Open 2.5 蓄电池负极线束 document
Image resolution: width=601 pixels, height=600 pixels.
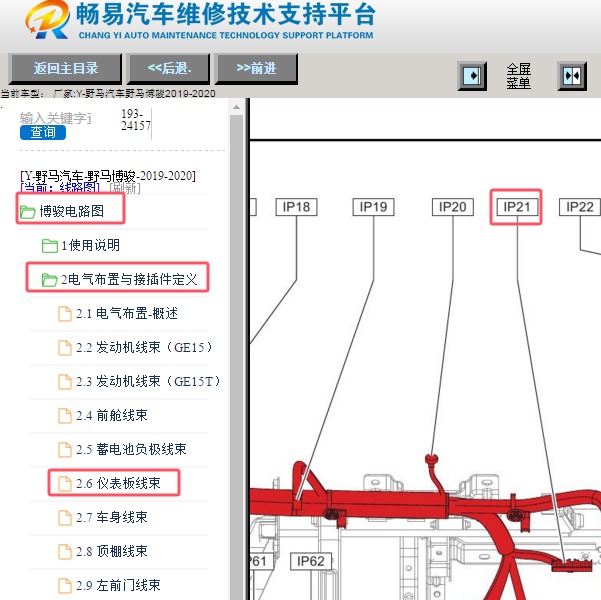(131, 449)
